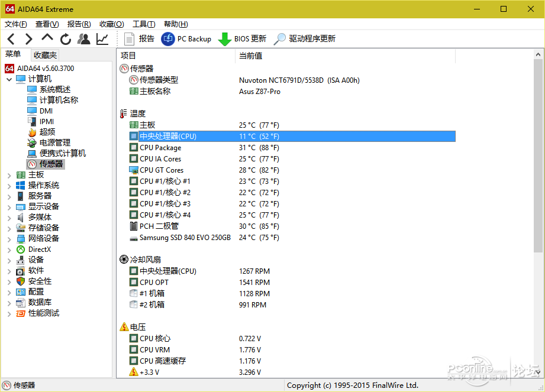Switch to the 菜单 tab
Viewport: 545px width, 392px height.
tap(13, 54)
